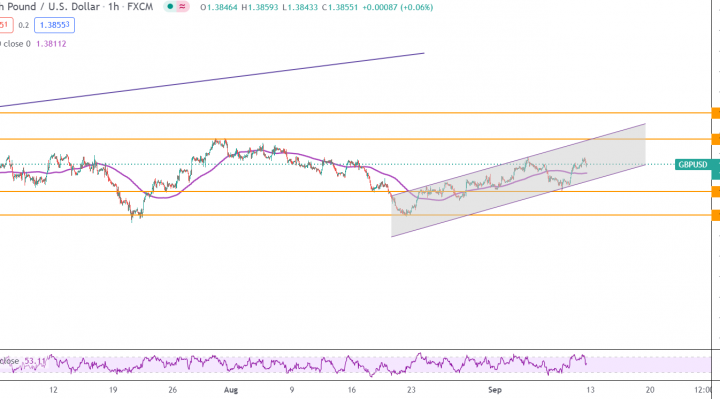The width and height of the screenshot is (720, 399).
Task: Select the lowest orange horizontal support line
Action: 356,215
